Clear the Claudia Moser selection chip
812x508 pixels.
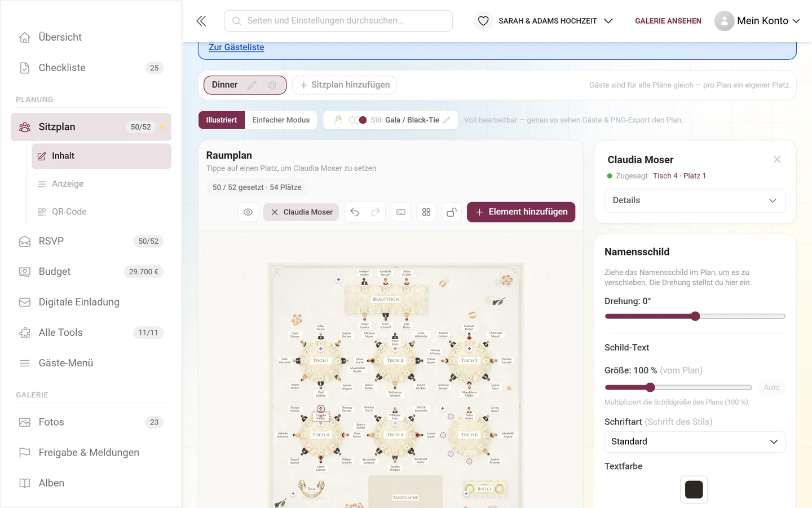click(275, 212)
